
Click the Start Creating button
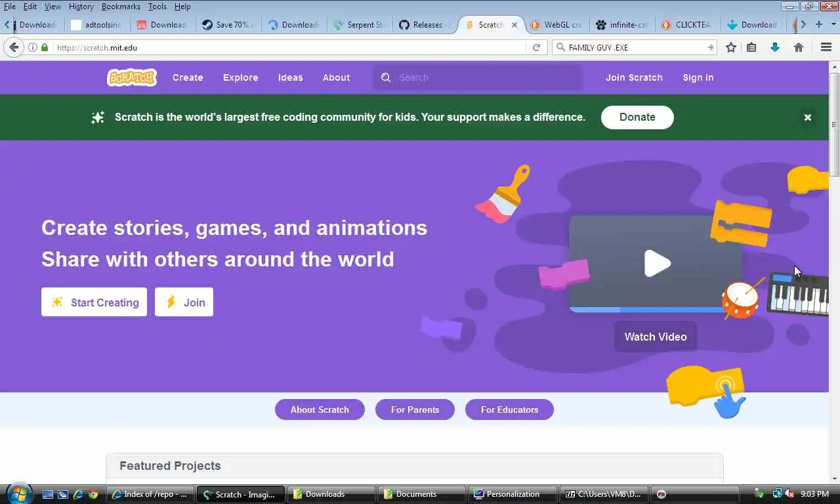(94, 302)
